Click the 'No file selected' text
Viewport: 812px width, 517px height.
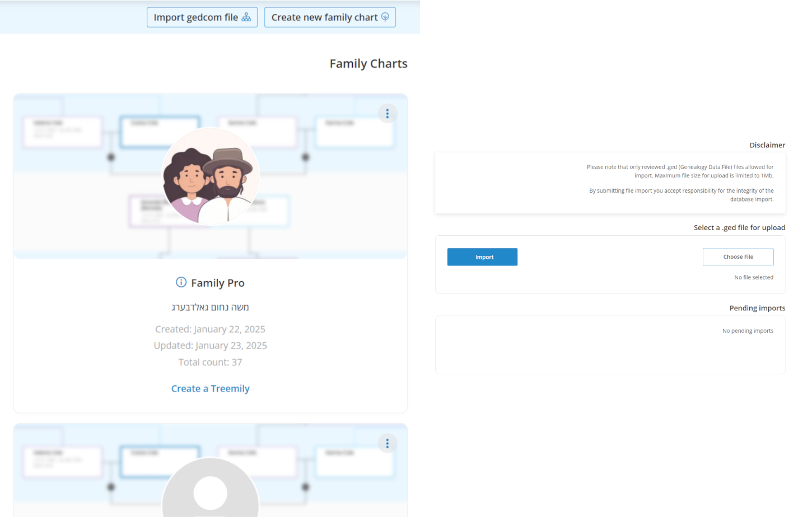pos(754,277)
